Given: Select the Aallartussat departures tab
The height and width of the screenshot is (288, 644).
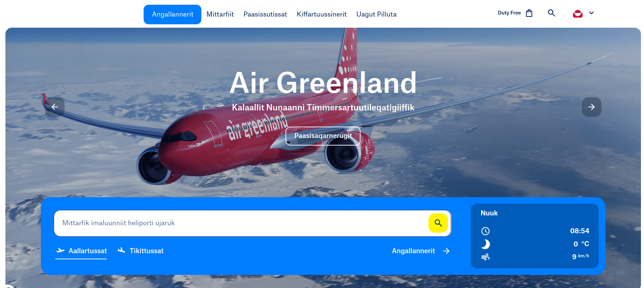Looking at the screenshot, I should tap(81, 251).
